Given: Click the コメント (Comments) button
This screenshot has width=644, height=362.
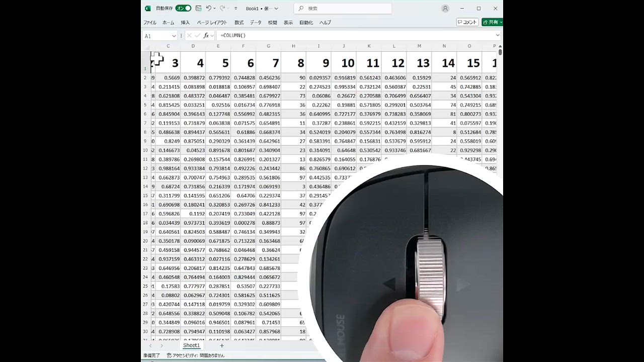Looking at the screenshot, I should (468, 22).
